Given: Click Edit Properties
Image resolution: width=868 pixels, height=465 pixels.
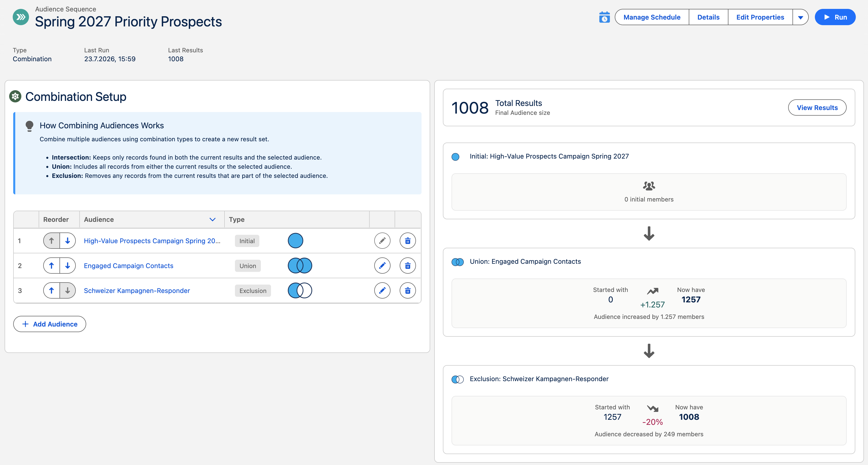Looking at the screenshot, I should click(x=760, y=17).
